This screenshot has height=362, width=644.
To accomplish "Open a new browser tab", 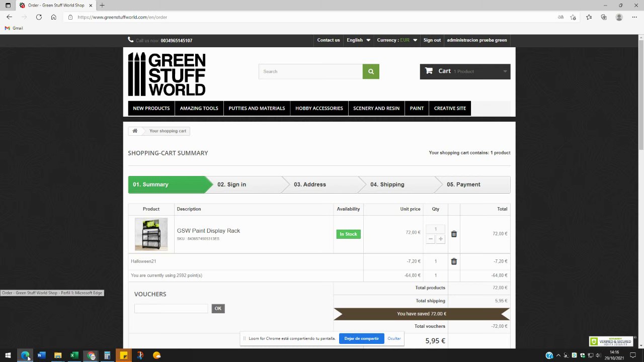I will (x=102, y=6).
